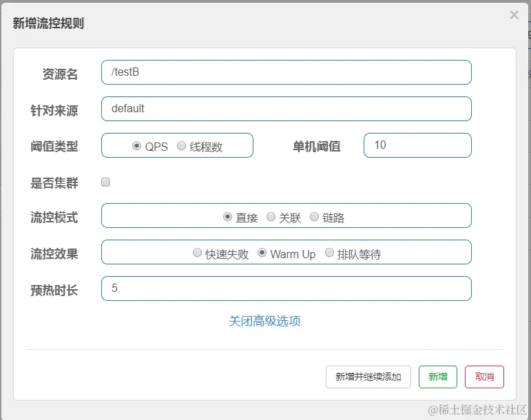Image resolution: width=531 pixels, height=420 pixels.
Task: Choose 关联 flow control mode
Action: point(271,217)
